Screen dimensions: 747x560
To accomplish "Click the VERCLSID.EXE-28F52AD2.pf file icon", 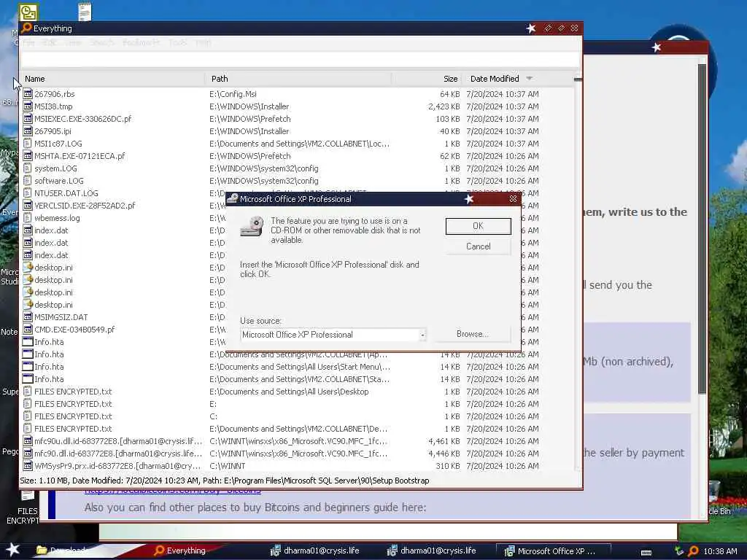I will pyautogui.click(x=28, y=205).
